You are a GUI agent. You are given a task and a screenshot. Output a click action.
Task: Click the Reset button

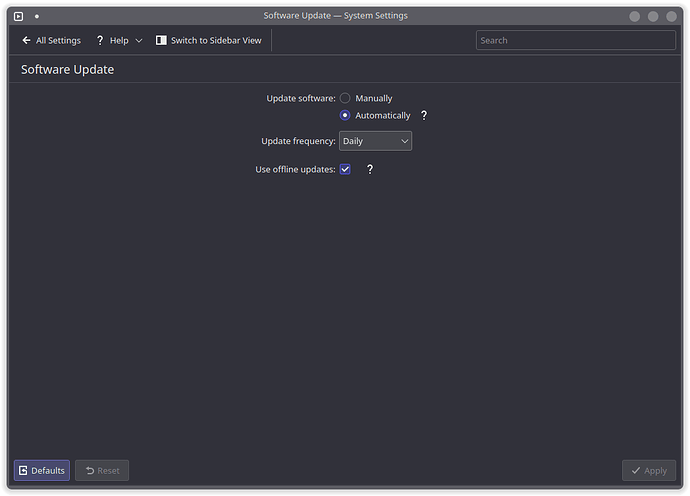click(102, 470)
